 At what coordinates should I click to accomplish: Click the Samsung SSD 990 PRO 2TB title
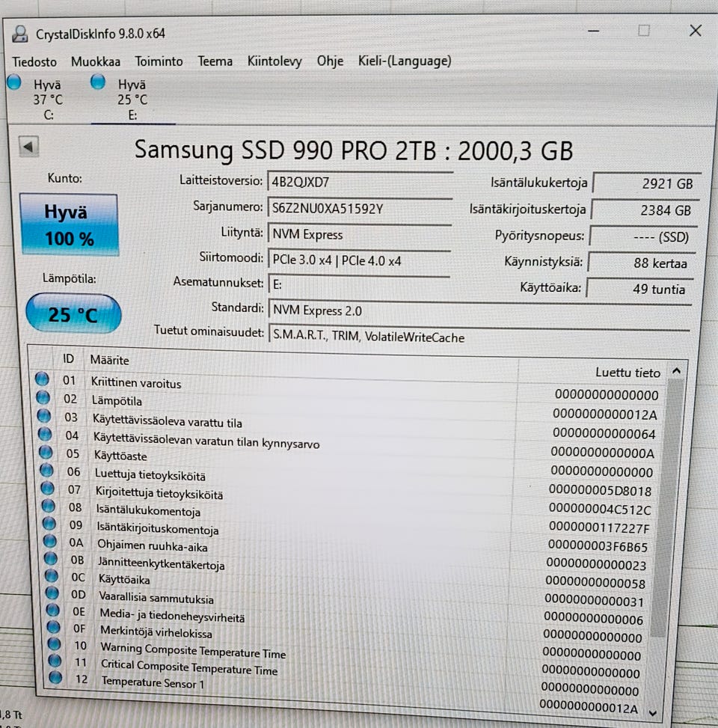coord(354,150)
